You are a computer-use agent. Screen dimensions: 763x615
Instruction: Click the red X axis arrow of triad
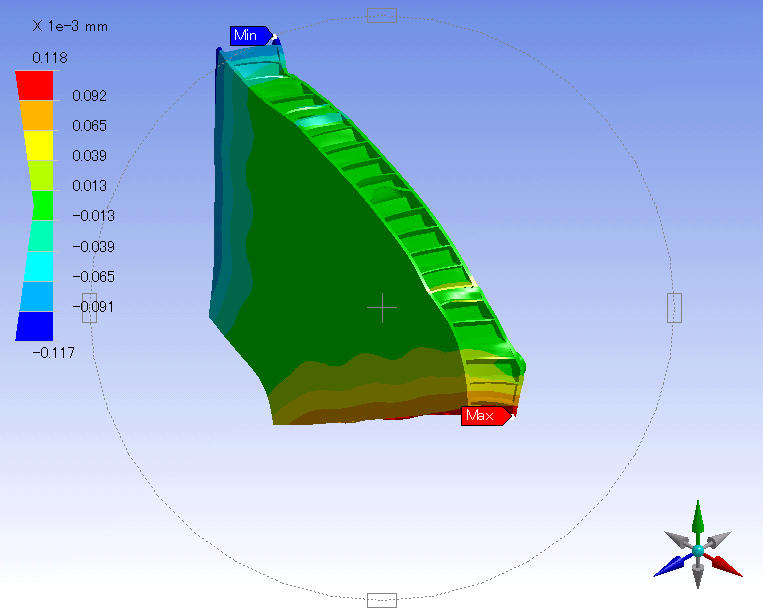(x=725, y=565)
